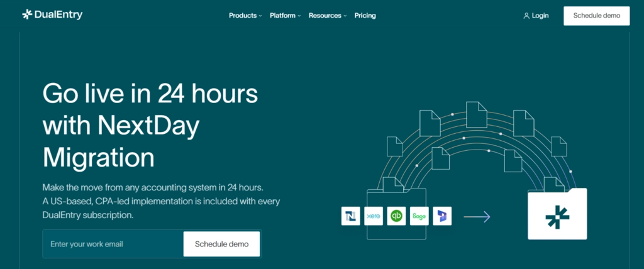644x269 pixels.
Task: Expand the Products dropdown menu
Action: (x=245, y=16)
